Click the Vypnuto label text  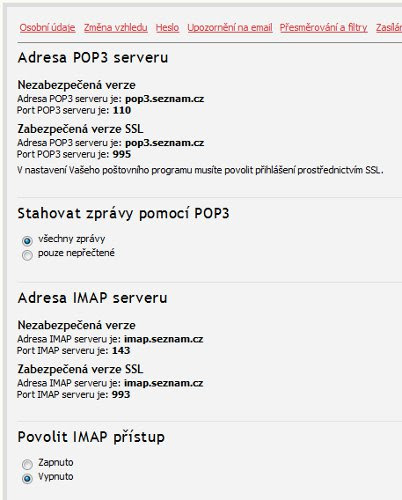click(56, 477)
